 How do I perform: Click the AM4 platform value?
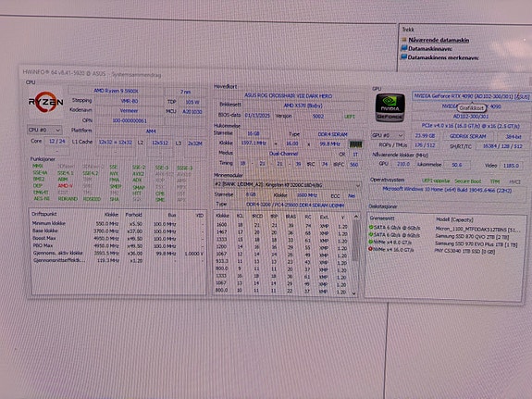151,131
